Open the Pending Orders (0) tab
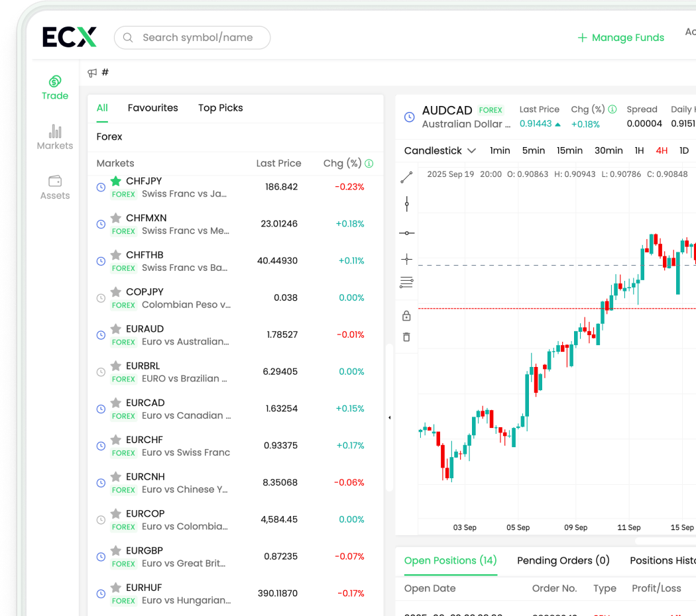Image resolution: width=696 pixels, height=616 pixels. [x=563, y=560]
